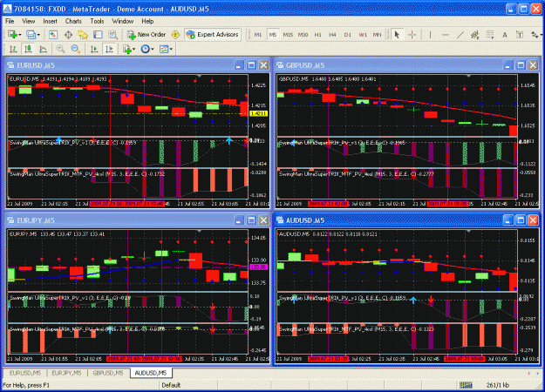Open the File menu
This screenshot has height=392, width=545.
pyautogui.click(x=10, y=21)
